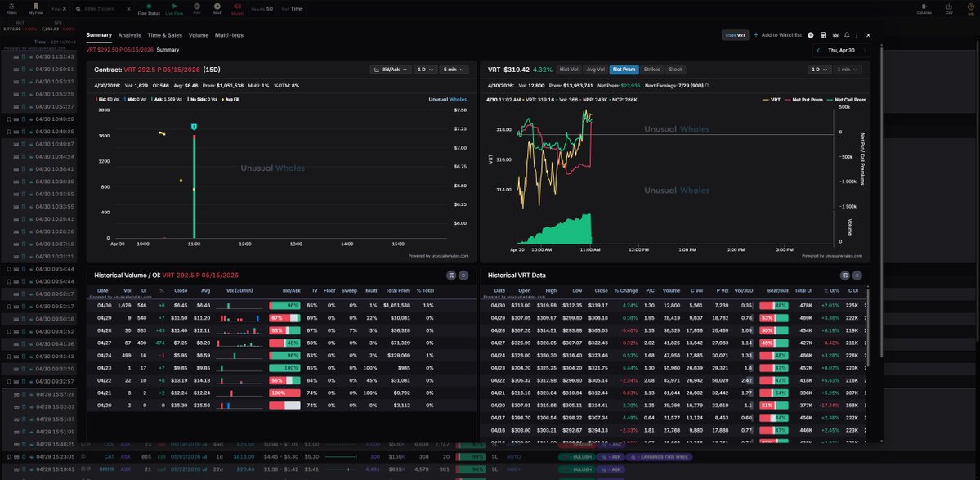Screen dimensions: 980x480
Task: Go to previous date arrow
Action: 819,50
